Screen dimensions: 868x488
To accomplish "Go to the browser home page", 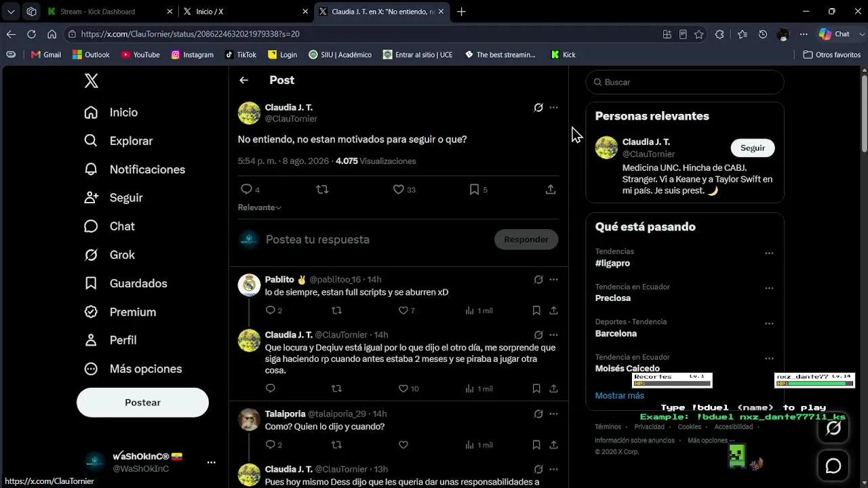I will tap(52, 34).
